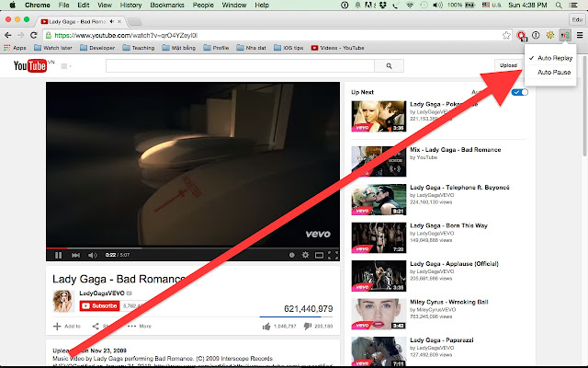Open player settings gear icon
The height and width of the screenshot is (368, 588).
click(x=305, y=255)
